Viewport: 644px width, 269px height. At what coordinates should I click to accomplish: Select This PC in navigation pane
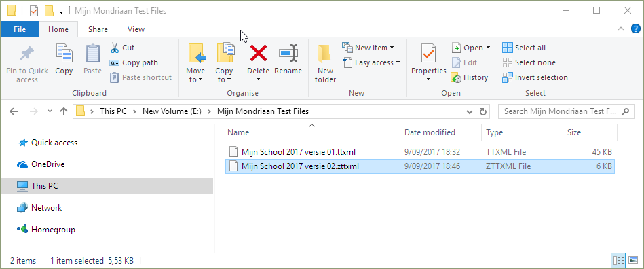[x=107, y=186]
